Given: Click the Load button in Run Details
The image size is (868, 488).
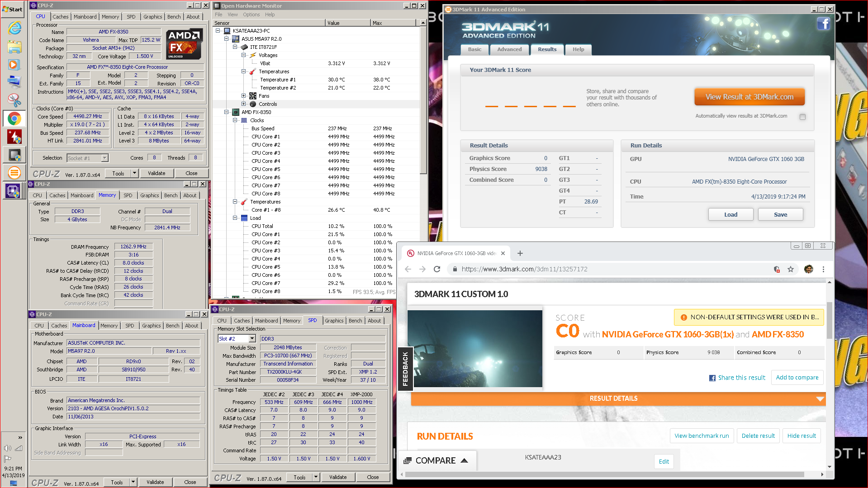Looking at the screenshot, I should coord(730,215).
